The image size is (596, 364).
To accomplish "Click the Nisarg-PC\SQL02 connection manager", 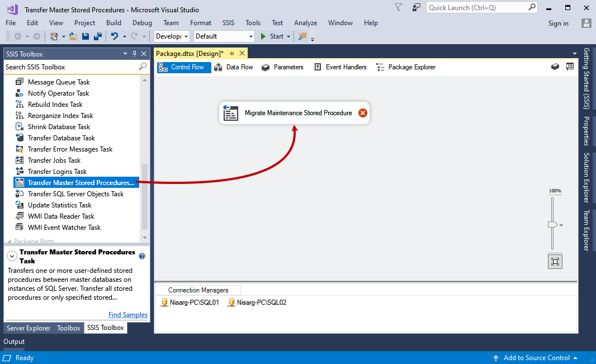I will click(257, 302).
